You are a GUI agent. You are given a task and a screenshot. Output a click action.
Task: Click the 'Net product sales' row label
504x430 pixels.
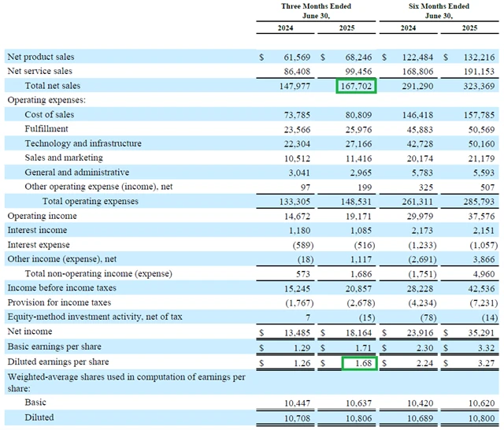point(43,57)
